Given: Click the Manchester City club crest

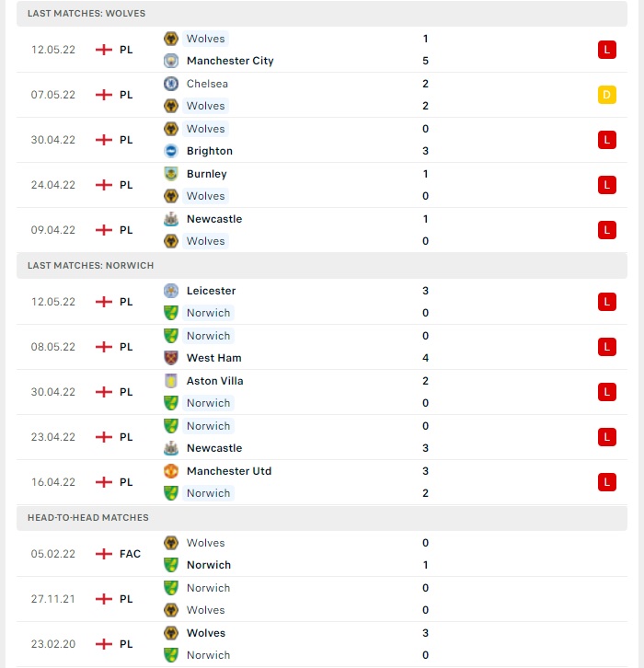Looking at the screenshot, I should pyautogui.click(x=171, y=61).
